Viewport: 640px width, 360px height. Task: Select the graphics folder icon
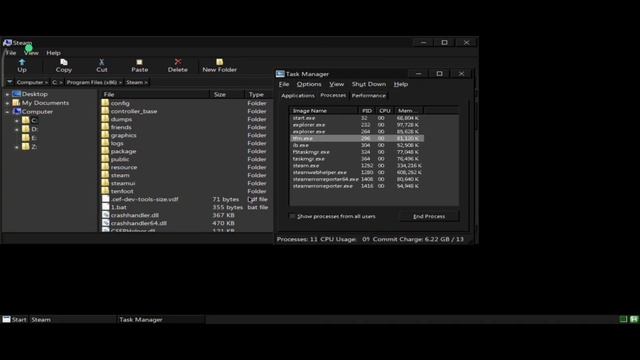pyautogui.click(x=105, y=135)
